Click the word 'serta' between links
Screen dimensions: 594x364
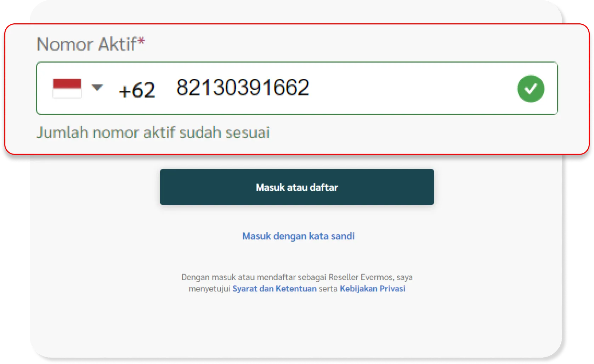[x=328, y=289]
